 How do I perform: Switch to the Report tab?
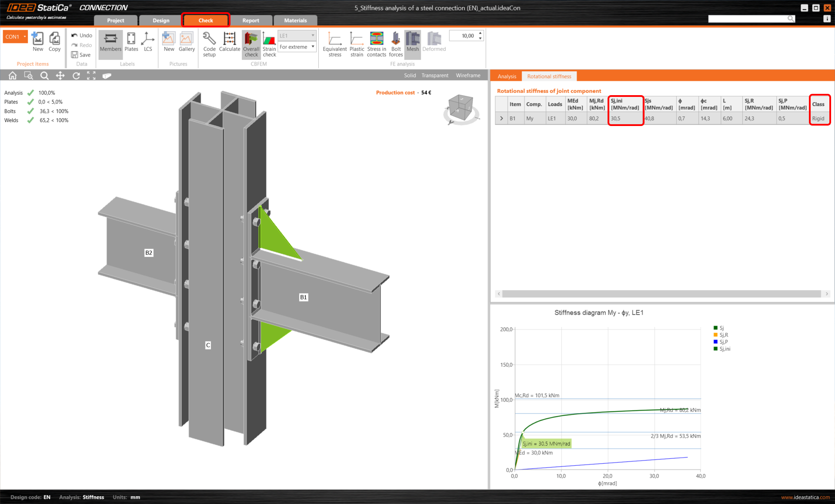[x=250, y=20]
